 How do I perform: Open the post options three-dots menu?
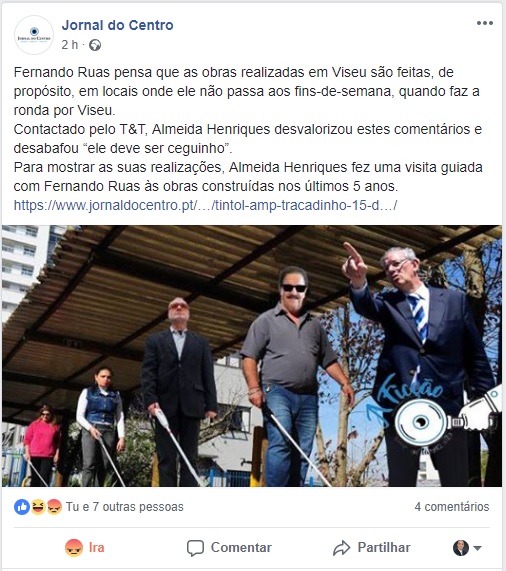[485, 23]
